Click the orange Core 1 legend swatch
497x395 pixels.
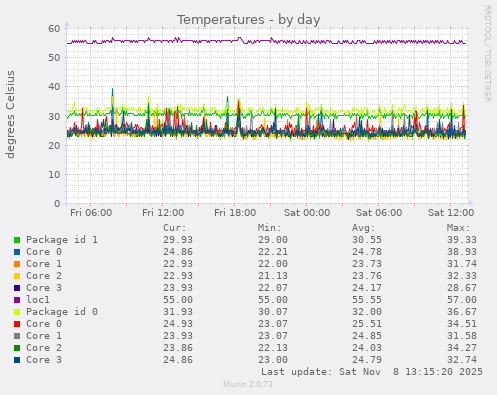[17, 264]
